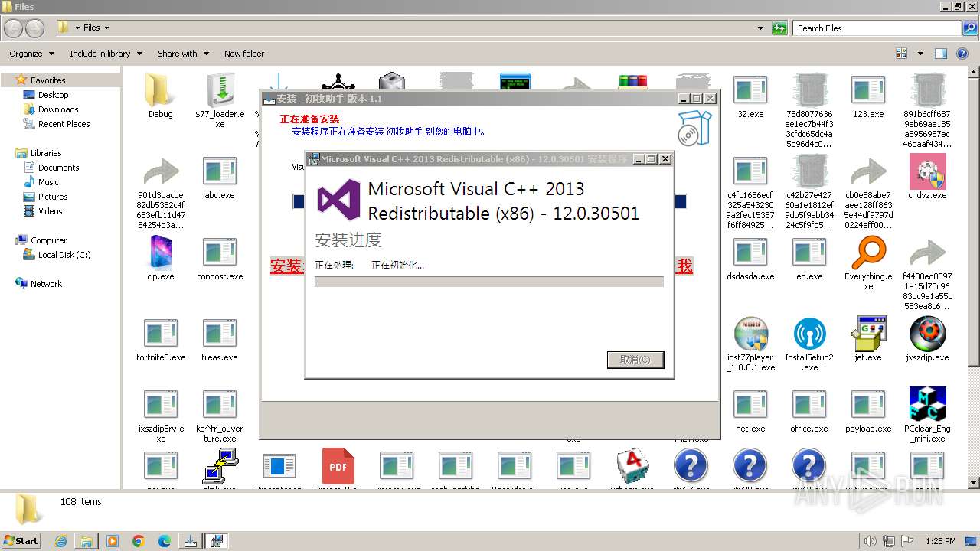Select the 32.exe file icon

[x=750, y=90]
